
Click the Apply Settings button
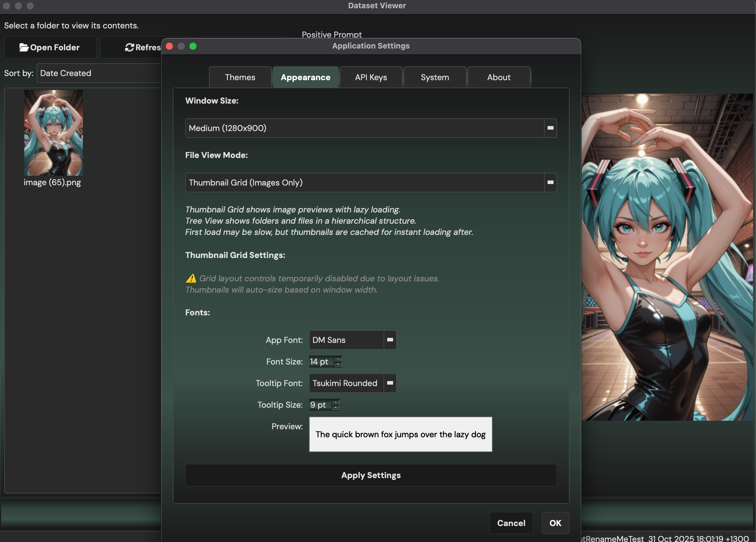tap(371, 475)
